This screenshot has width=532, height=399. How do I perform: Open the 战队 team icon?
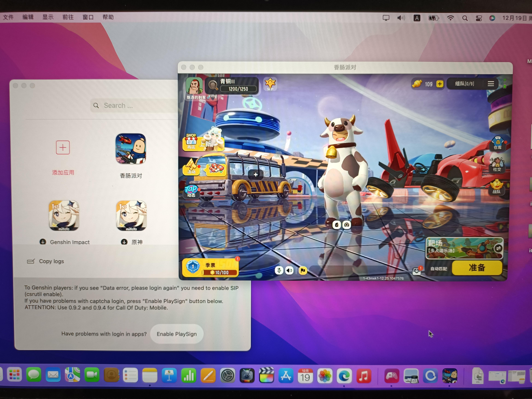[x=496, y=187]
